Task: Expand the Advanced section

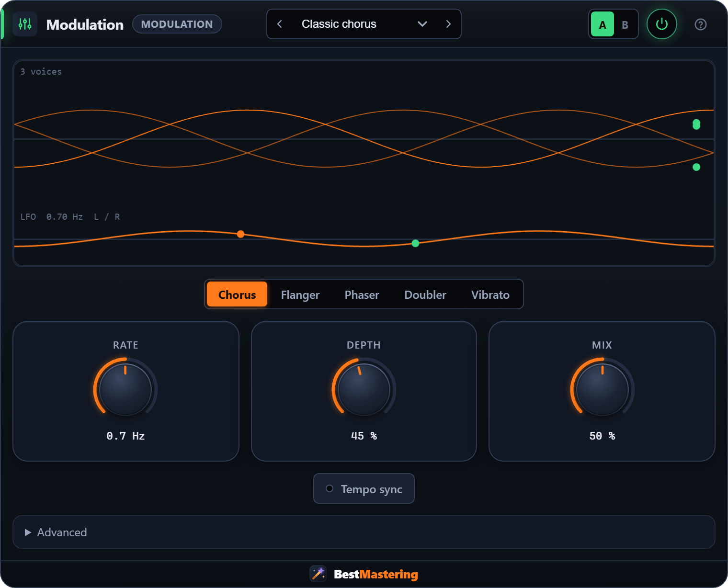Action: pos(364,532)
